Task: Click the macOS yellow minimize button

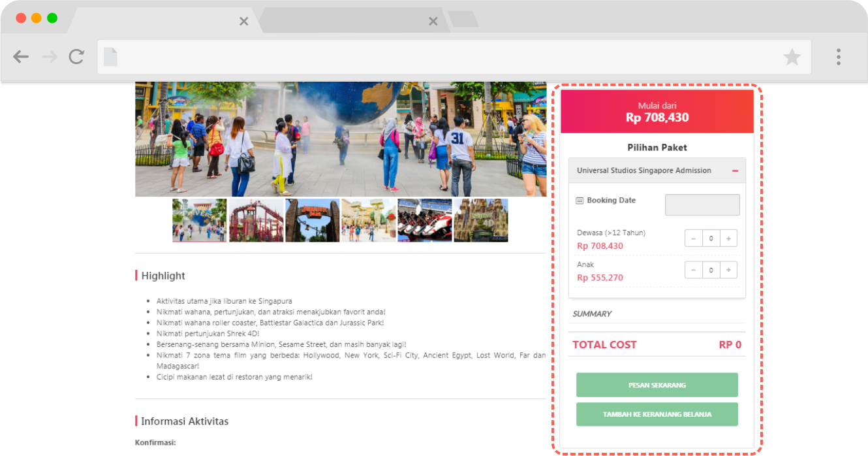Action: pos(37,18)
